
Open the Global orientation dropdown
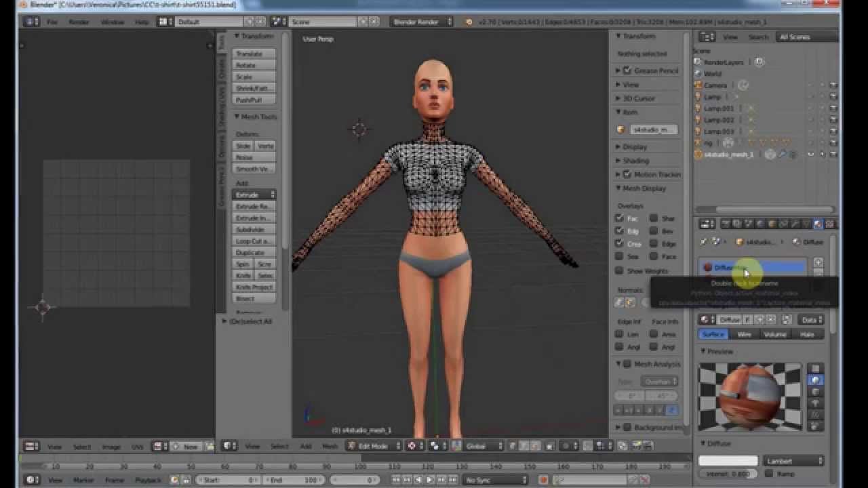coord(484,446)
